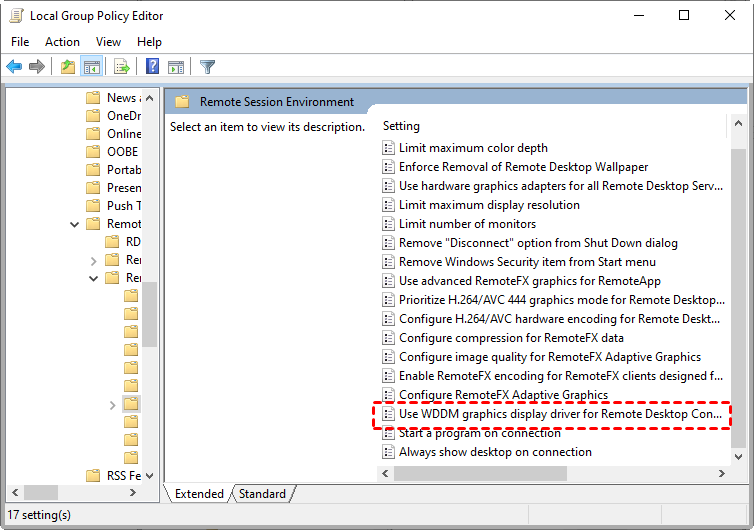Image resolution: width=754 pixels, height=530 pixels.
Task: Click the Export List toolbar icon
Action: [121, 67]
